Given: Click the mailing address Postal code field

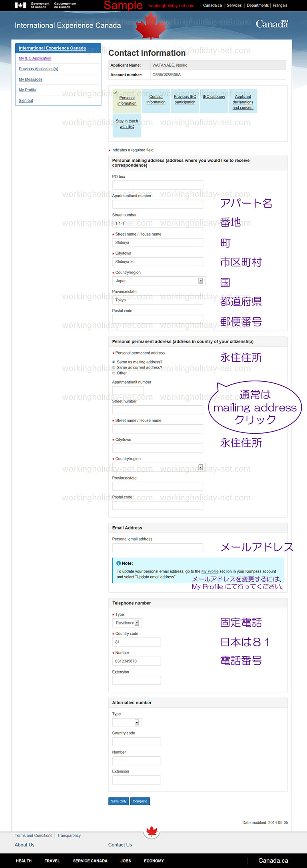Looking at the screenshot, I should click(x=157, y=319).
